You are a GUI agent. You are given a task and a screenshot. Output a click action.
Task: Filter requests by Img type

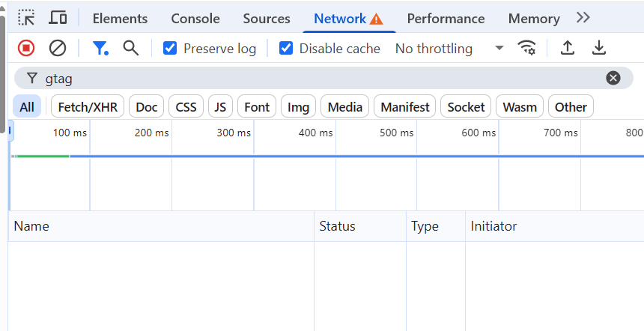coord(298,107)
